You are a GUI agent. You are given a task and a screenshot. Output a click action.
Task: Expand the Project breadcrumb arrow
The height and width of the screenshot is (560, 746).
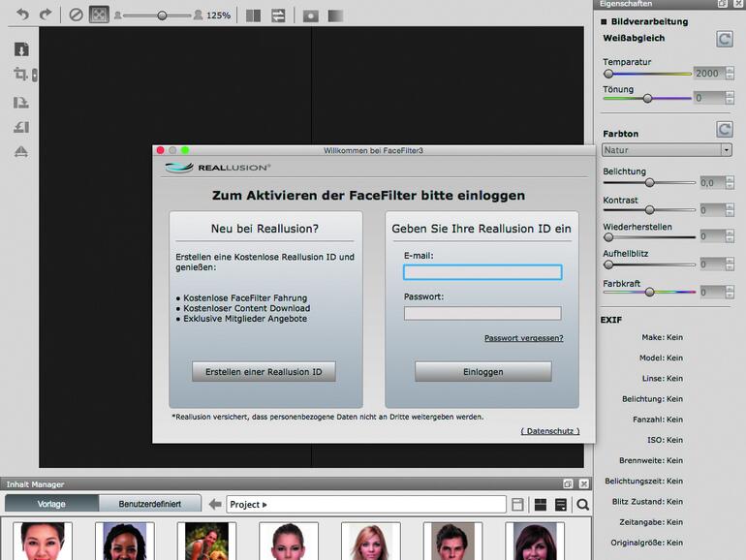tap(265, 505)
